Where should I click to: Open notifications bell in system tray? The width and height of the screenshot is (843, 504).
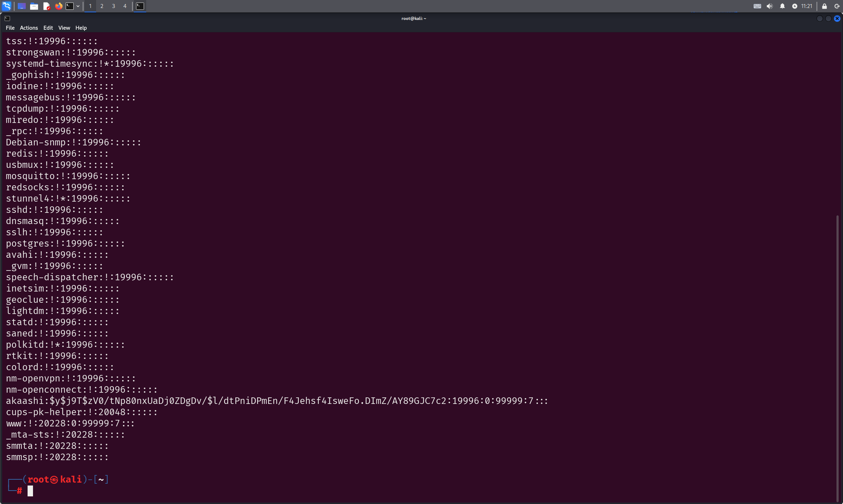point(782,6)
